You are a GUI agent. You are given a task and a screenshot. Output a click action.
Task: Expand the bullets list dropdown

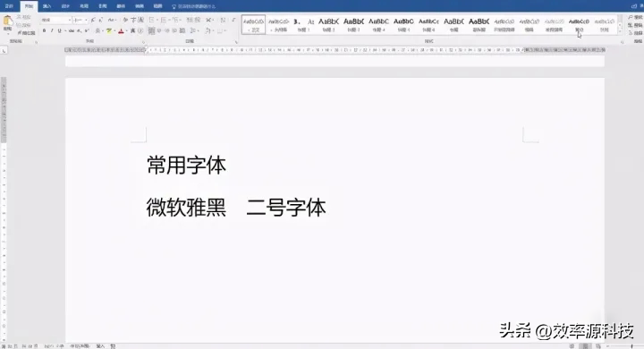click(x=157, y=20)
